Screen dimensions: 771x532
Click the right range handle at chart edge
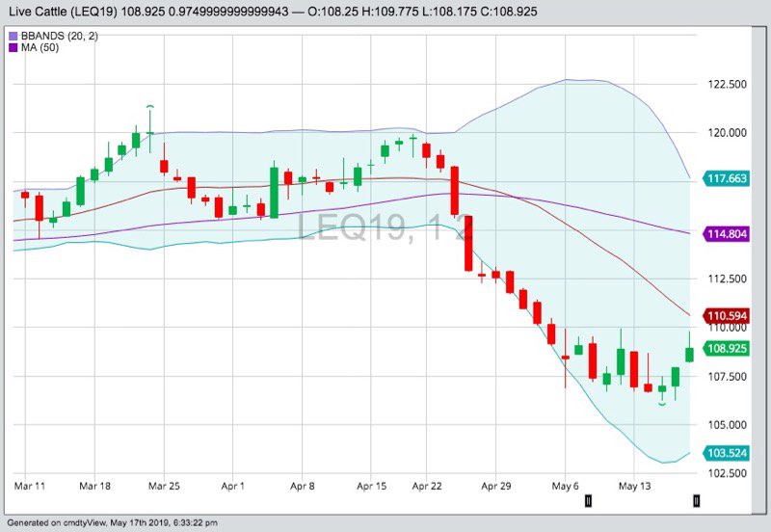[x=696, y=501]
